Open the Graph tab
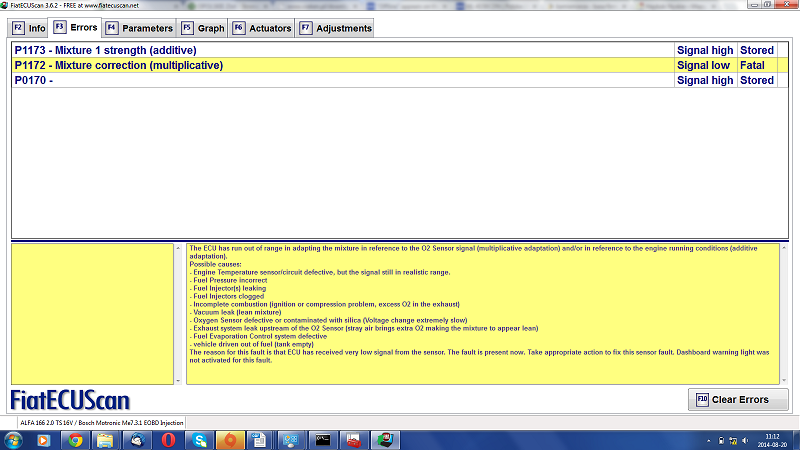 click(203, 28)
